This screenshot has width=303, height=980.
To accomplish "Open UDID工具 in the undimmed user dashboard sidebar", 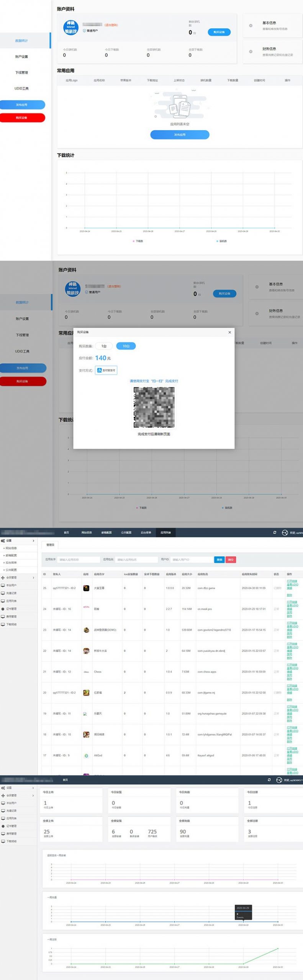I will coord(21,88).
